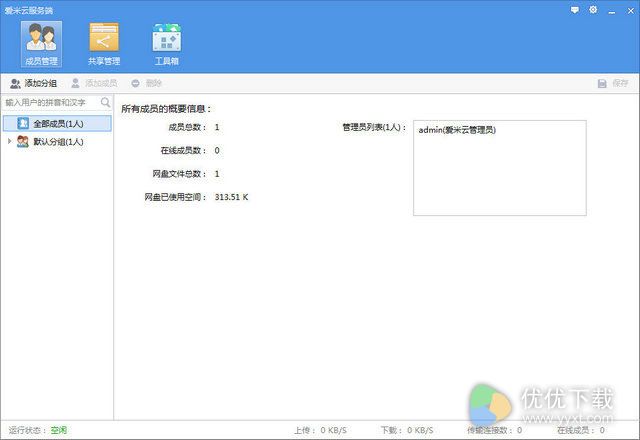Click the 网盘文件总数 label
The width and height of the screenshot is (640, 440).
[x=179, y=174]
